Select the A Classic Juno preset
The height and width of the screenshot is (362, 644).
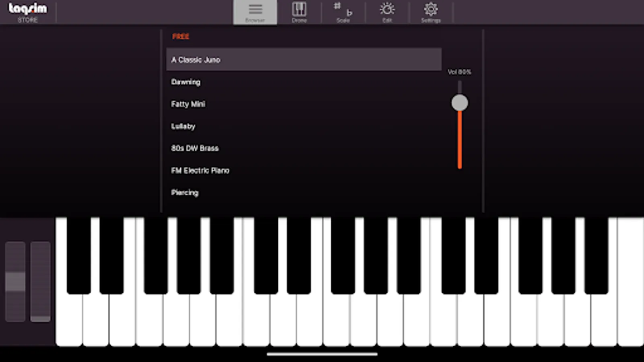(304, 60)
